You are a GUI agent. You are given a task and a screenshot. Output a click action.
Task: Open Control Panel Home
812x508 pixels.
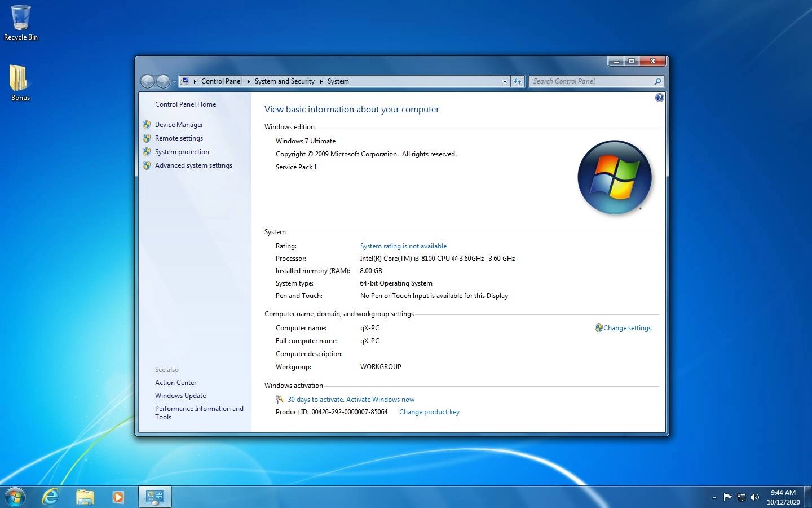pos(186,104)
